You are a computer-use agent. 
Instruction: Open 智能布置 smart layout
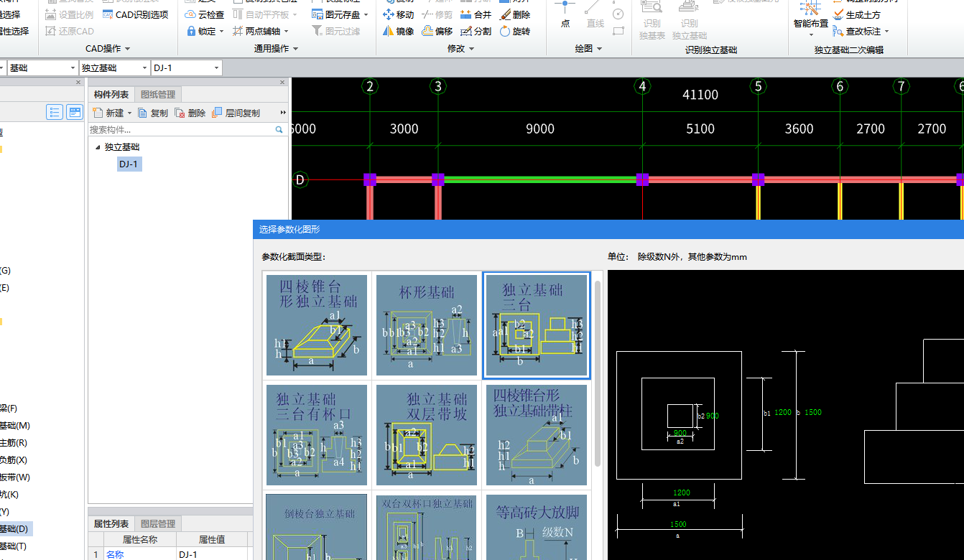[x=810, y=17]
